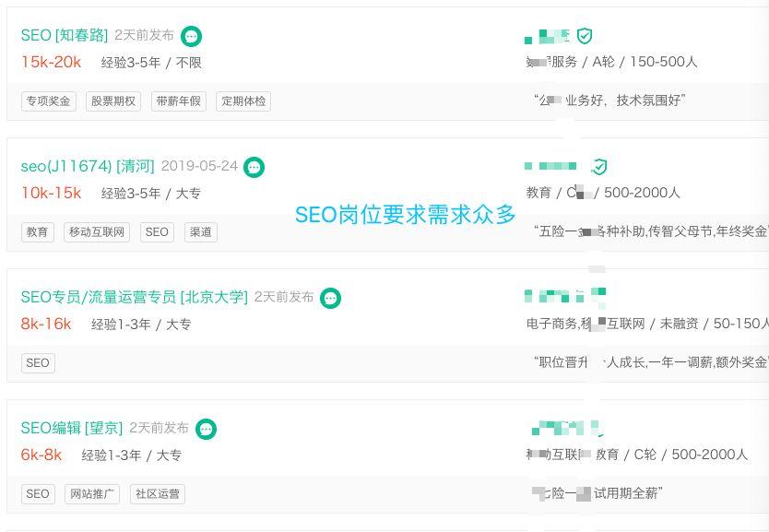The image size is (769, 532).
Task: Select the 股票期权 tag
Action: pyautogui.click(x=113, y=101)
